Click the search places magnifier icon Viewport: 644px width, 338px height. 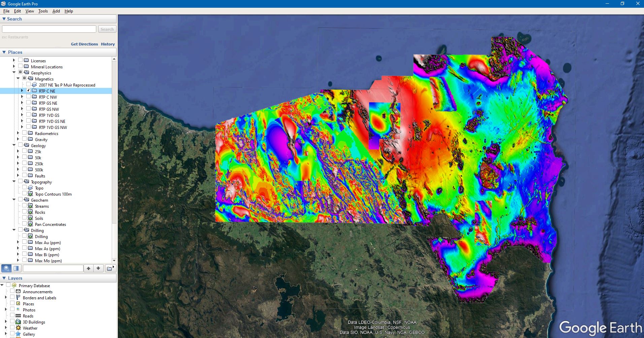tap(6, 268)
